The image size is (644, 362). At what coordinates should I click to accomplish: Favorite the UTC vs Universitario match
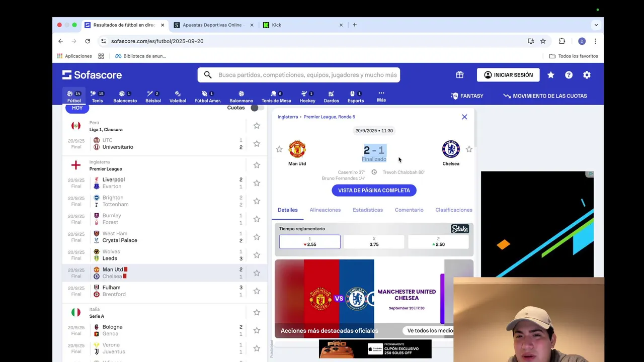(257, 144)
